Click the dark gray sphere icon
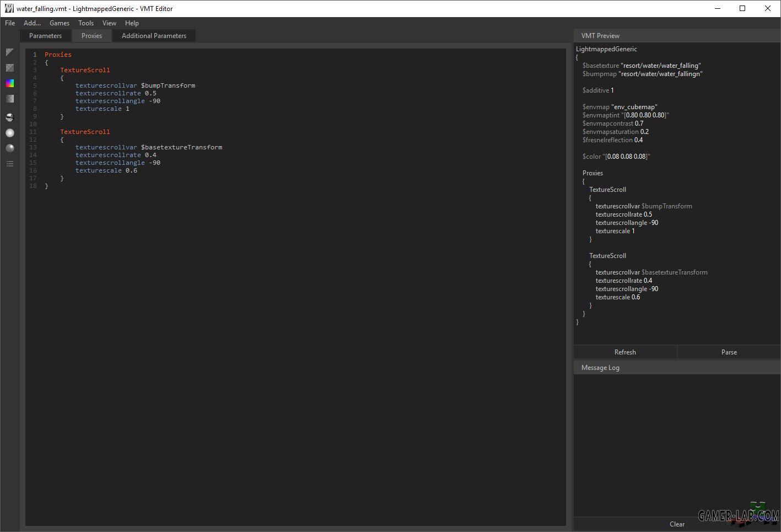 point(9,148)
